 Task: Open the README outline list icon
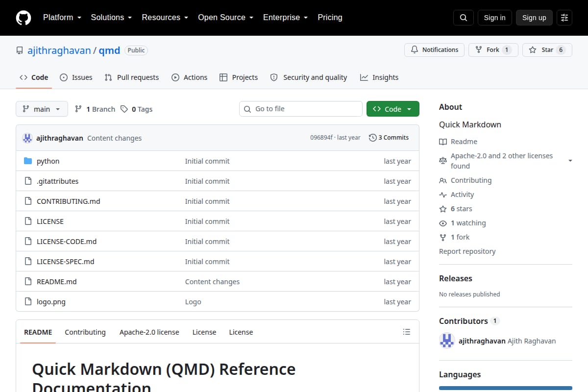tap(407, 332)
